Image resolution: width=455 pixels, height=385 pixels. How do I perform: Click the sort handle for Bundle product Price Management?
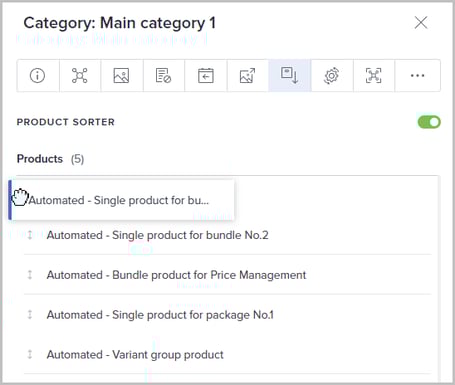30,275
